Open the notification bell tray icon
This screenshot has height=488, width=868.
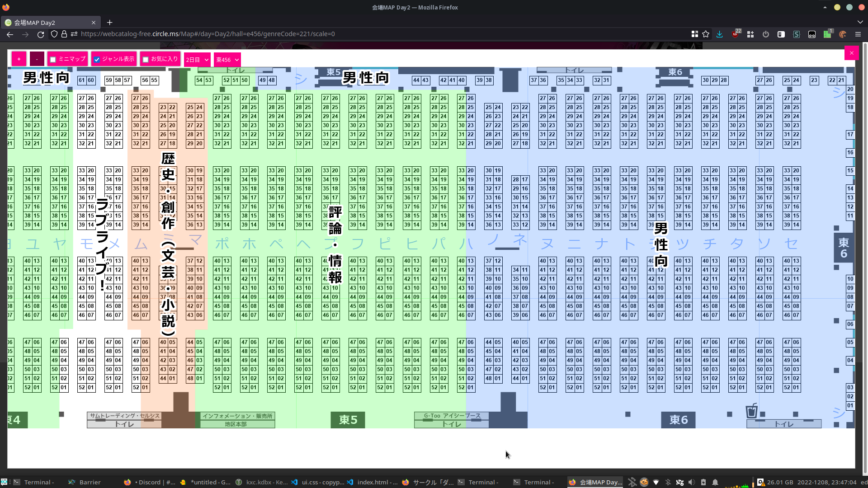pyautogui.click(x=715, y=482)
